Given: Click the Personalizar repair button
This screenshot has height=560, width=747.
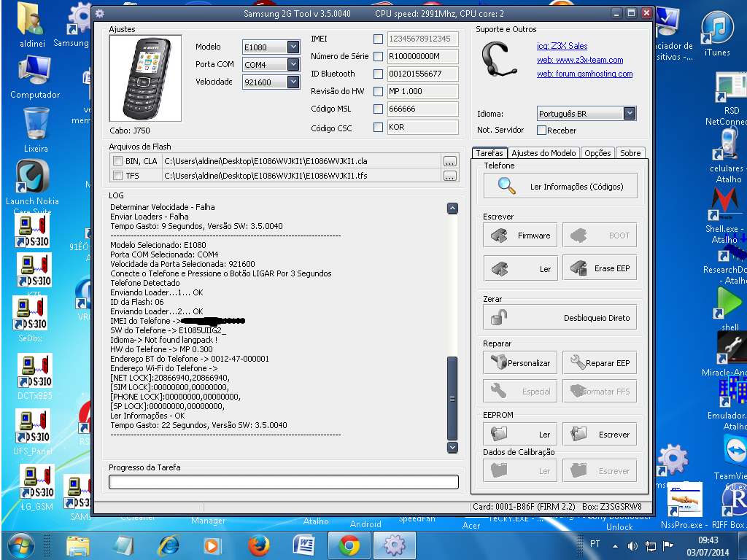Looking at the screenshot, I should 520,363.
